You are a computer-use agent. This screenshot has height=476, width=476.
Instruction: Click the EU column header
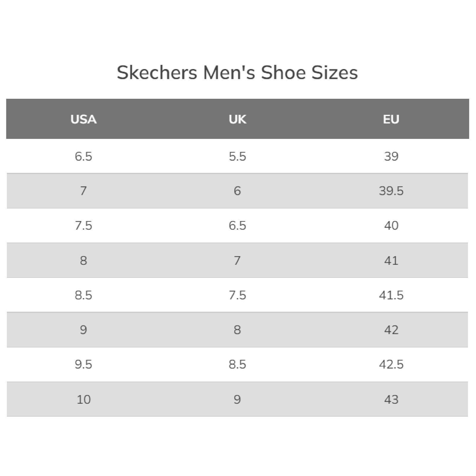(x=391, y=119)
